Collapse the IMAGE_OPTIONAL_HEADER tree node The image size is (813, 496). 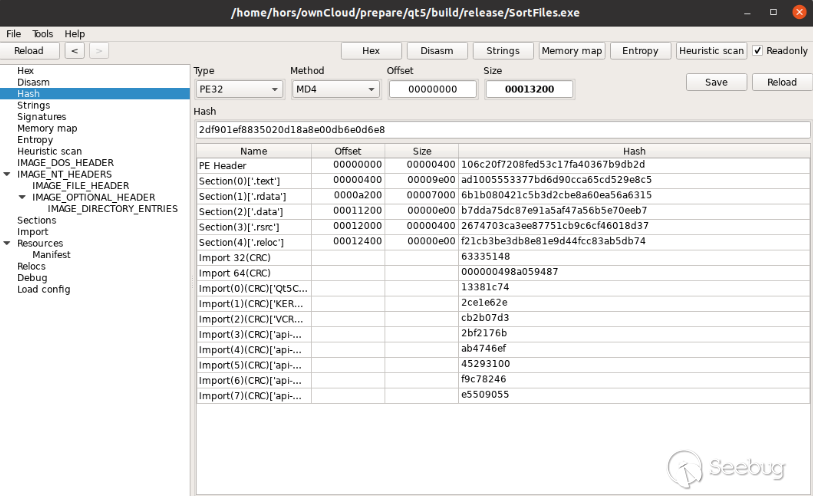(x=23, y=197)
